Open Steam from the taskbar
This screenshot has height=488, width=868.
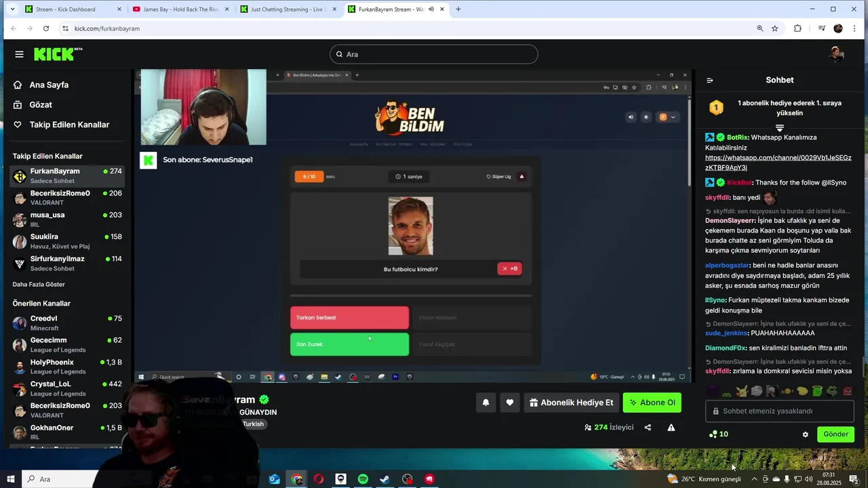384,479
